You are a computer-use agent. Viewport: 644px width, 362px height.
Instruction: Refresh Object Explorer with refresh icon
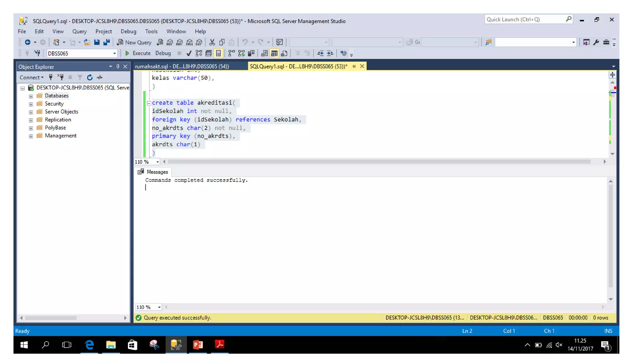coord(90,77)
